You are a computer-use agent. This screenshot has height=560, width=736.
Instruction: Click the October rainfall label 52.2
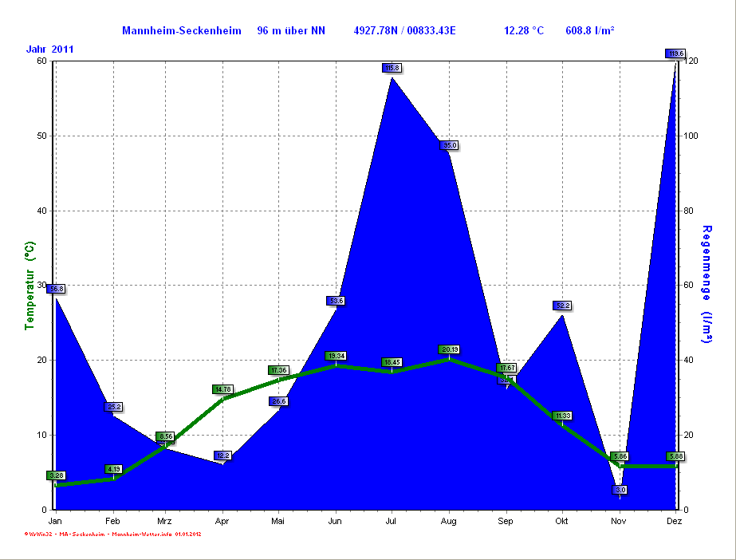562,306
